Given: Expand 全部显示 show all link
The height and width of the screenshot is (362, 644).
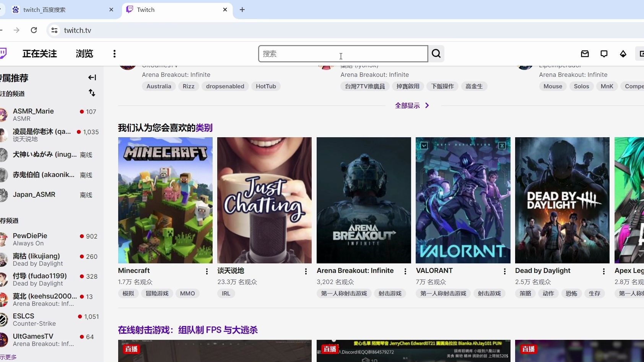Looking at the screenshot, I should [412, 106].
